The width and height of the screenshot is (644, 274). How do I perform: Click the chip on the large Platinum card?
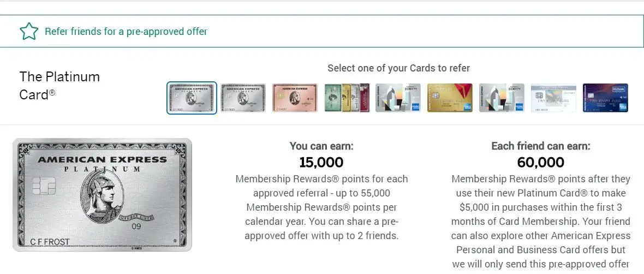[x=43, y=186]
